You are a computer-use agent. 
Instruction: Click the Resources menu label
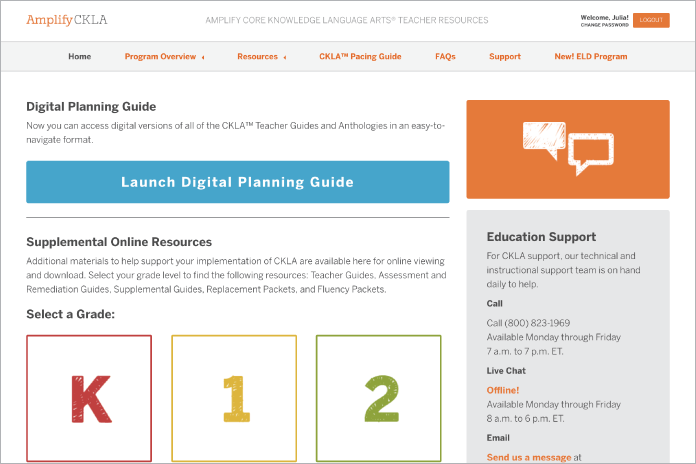257,56
